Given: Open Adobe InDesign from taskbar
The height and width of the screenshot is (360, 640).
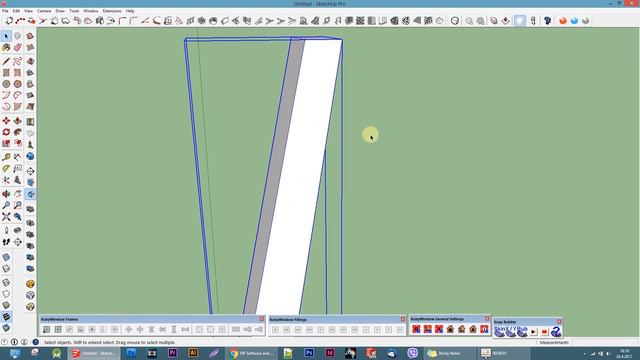Looking at the screenshot, I should [329, 353].
